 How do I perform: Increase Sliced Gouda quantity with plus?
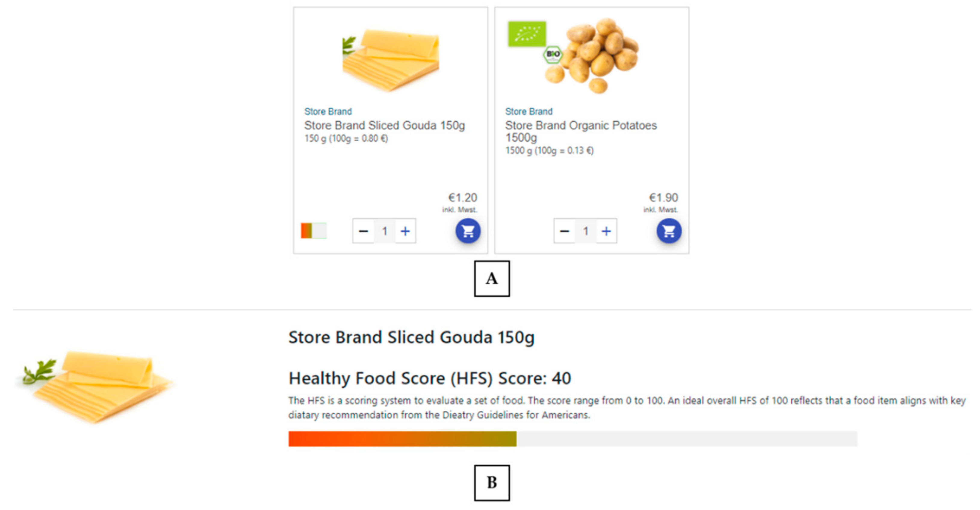point(405,231)
